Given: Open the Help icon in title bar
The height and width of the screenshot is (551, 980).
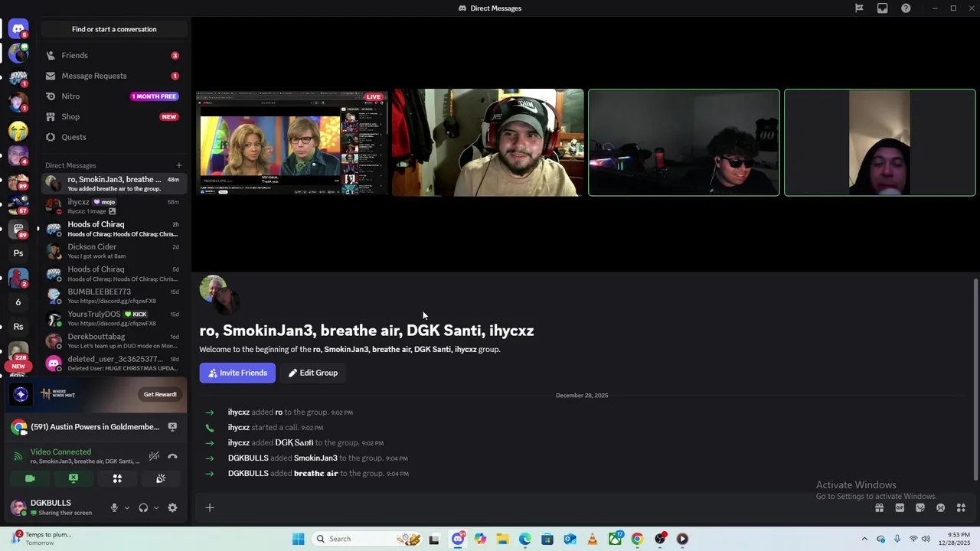Looking at the screenshot, I should click(x=906, y=8).
